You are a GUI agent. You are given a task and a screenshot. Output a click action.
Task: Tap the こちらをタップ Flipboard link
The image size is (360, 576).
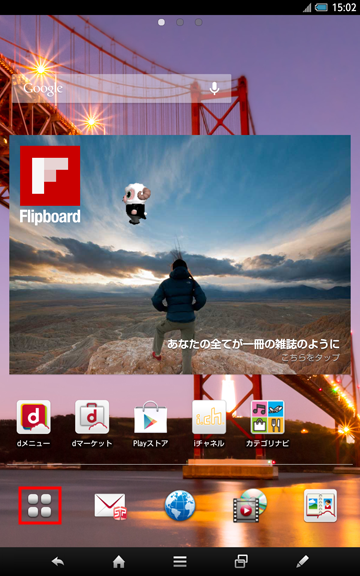pyautogui.click(x=310, y=357)
